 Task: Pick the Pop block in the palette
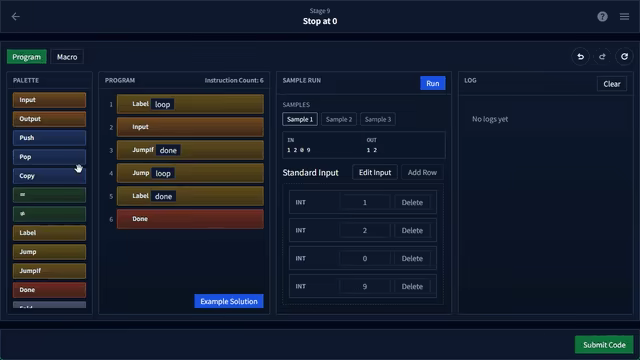coord(49,157)
